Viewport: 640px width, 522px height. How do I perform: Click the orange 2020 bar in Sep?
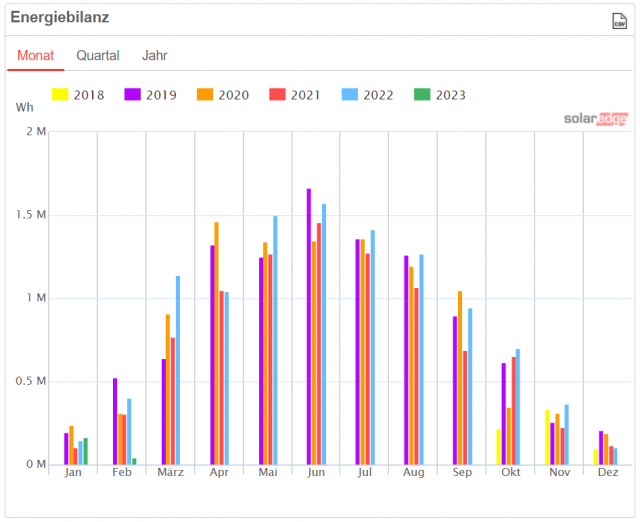(x=460, y=378)
